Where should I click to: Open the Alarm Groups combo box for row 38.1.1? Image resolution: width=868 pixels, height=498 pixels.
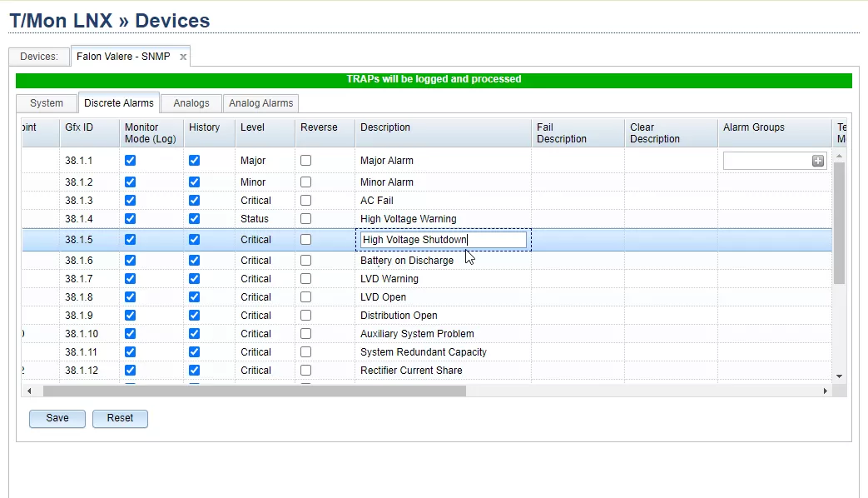tap(767, 161)
